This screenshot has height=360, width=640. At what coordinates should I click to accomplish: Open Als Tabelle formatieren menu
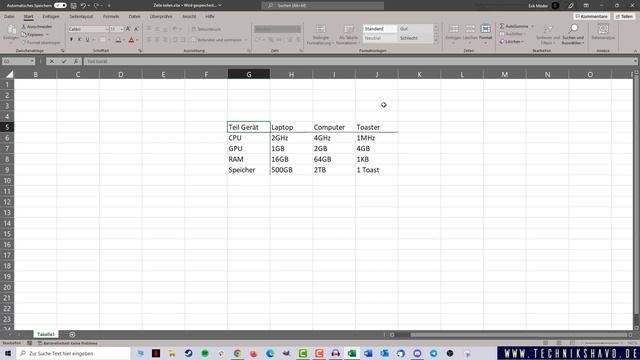[348, 34]
